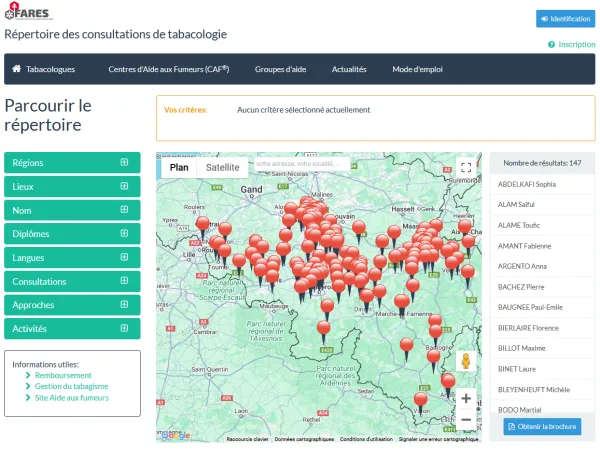The width and height of the screenshot is (600, 456).
Task: Open Gestion du tabagisme link
Action: click(x=72, y=386)
